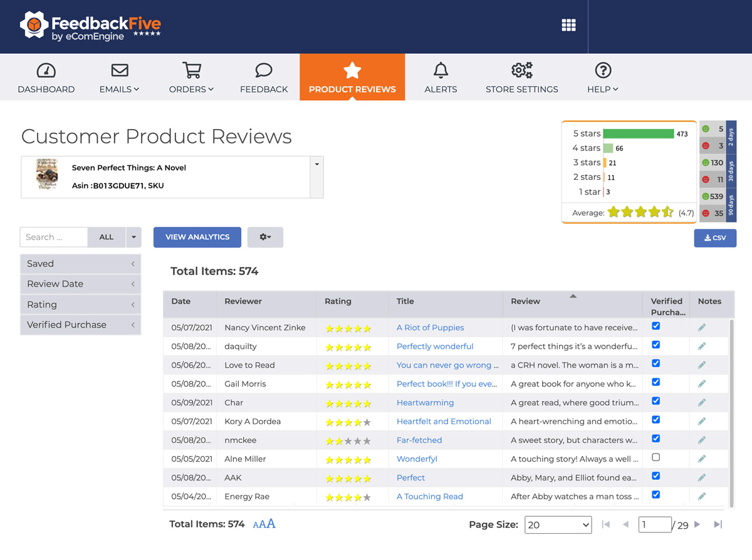Uncheck Verified Purchase on the daquilty review

(x=655, y=345)
